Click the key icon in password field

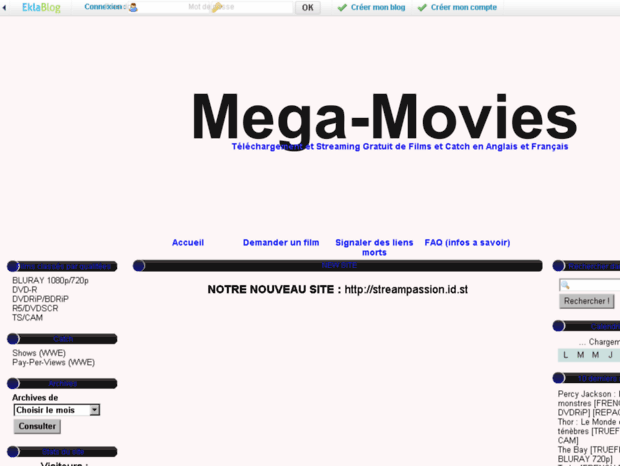coord(217,7)
